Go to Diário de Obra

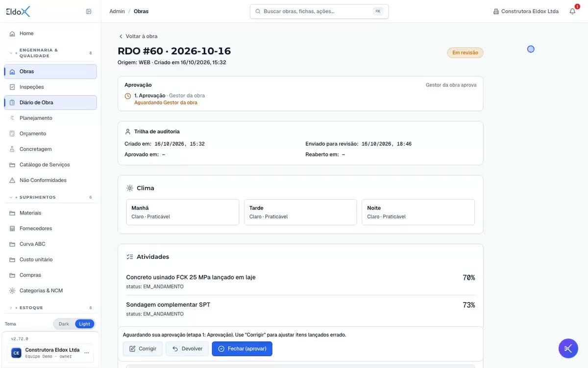[x=50, y=103]
